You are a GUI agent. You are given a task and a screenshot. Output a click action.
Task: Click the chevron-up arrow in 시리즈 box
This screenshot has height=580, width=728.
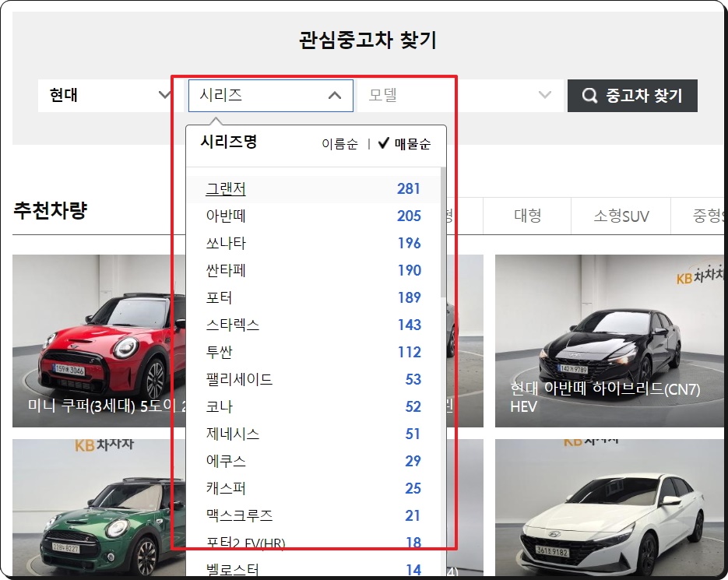click(x=335, y=96)
